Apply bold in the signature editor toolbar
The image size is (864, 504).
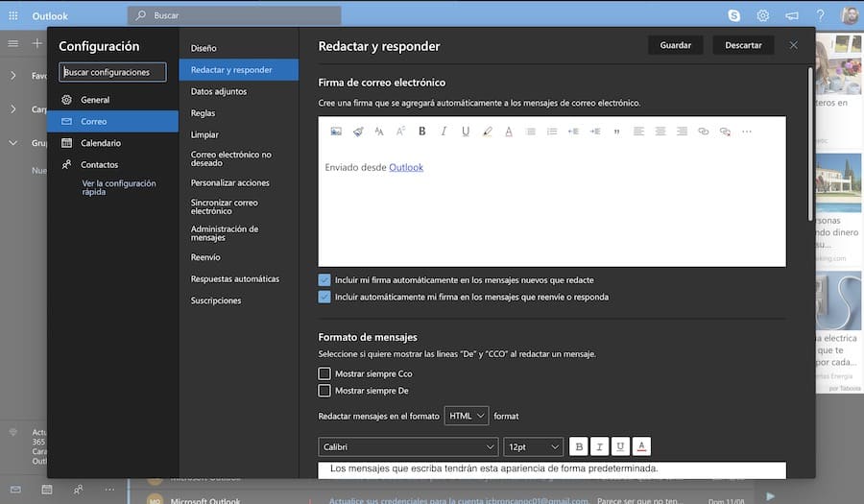[x=421, y=132]
